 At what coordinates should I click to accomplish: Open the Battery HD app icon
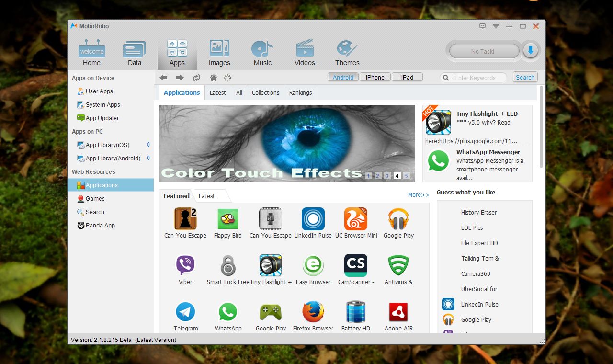pyautogui.click(x=356, y=317)
